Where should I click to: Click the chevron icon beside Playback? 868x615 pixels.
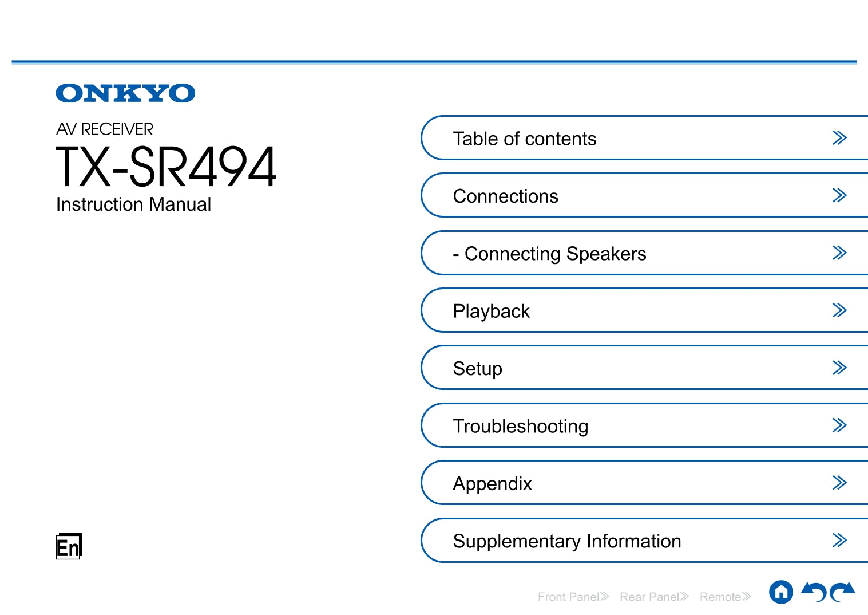839,310
